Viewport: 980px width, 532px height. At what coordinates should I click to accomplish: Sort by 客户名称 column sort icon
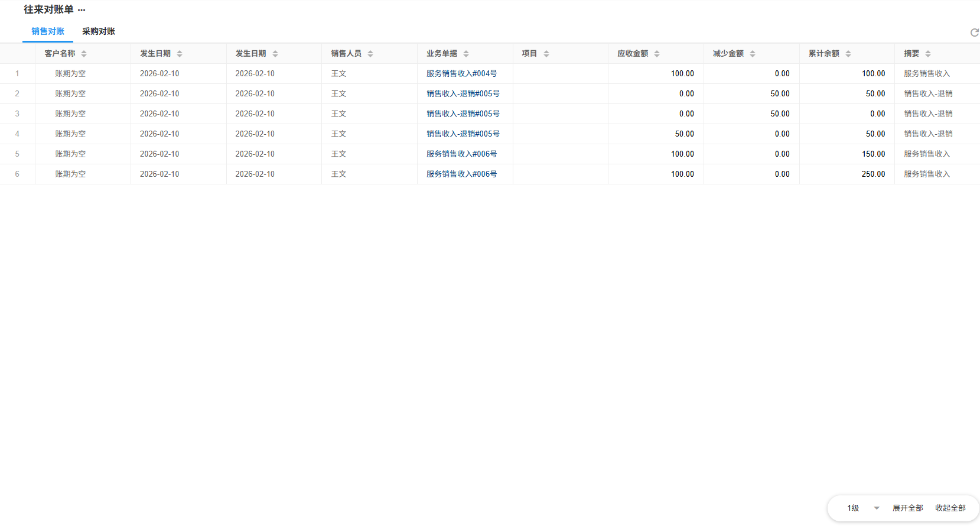84,54
